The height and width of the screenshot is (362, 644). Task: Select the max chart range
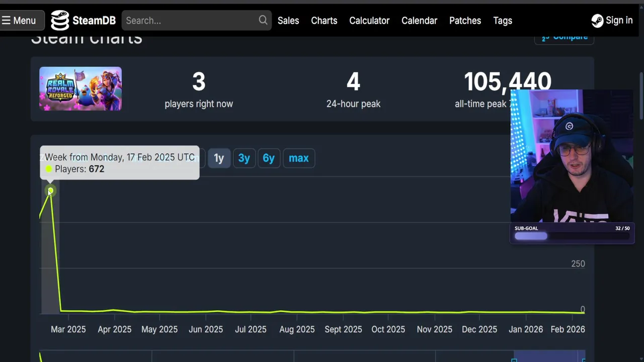pos(299,158)
